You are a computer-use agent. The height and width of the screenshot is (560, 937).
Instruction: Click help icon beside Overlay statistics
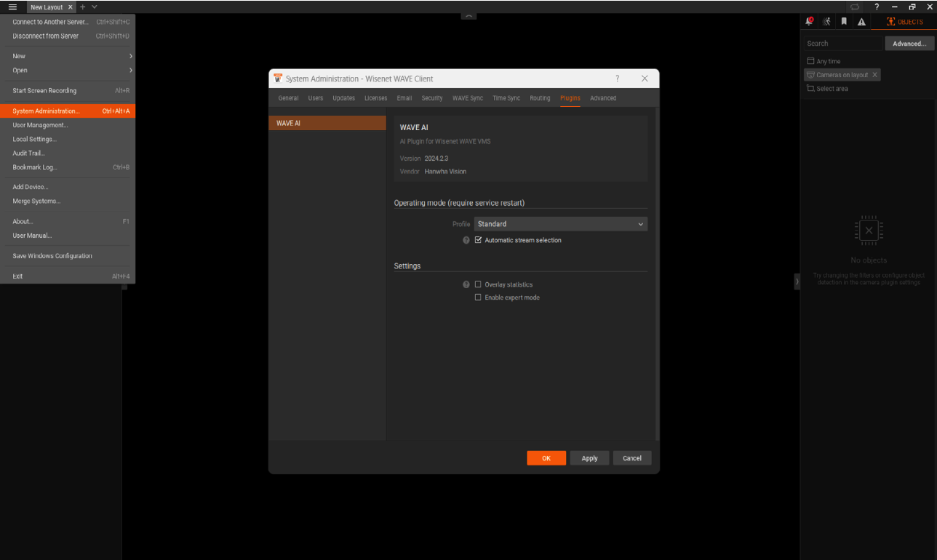tap(466, 284)
